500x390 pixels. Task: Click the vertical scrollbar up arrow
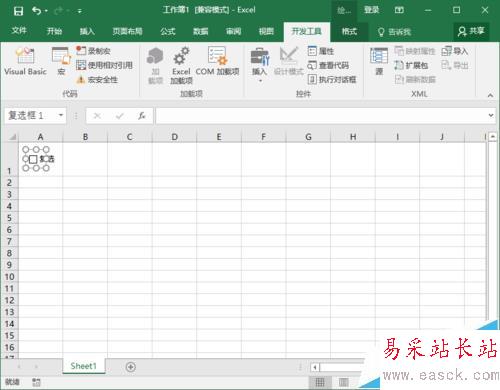click(493, 137)
